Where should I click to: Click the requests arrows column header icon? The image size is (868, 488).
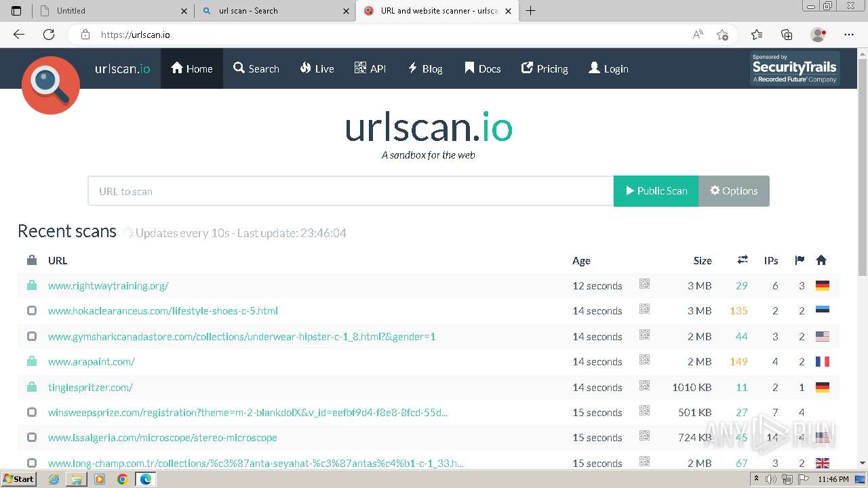pos(743,260)
